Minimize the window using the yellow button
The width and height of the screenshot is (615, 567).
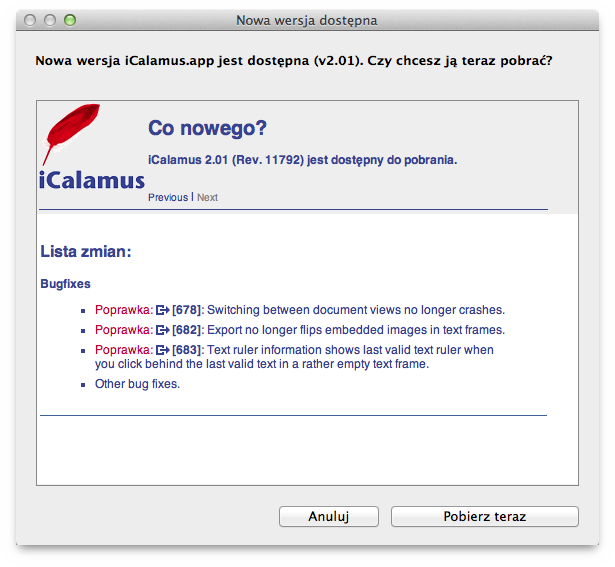[50, 20]
